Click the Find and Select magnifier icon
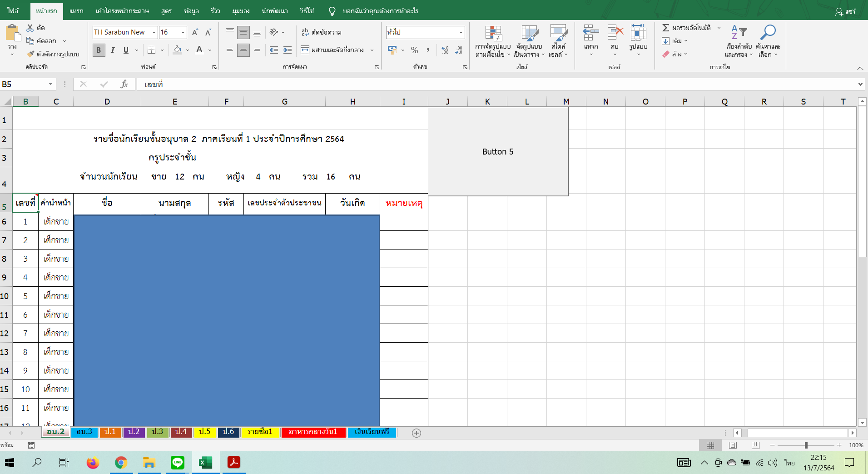Screen dimensions: 868x474 point(768,32)
